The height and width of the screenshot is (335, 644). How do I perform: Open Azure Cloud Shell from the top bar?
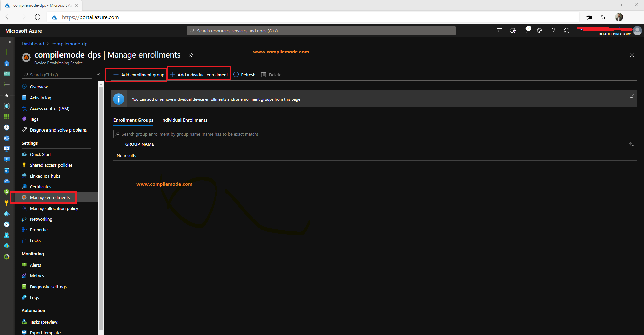(x=499, y=30)
